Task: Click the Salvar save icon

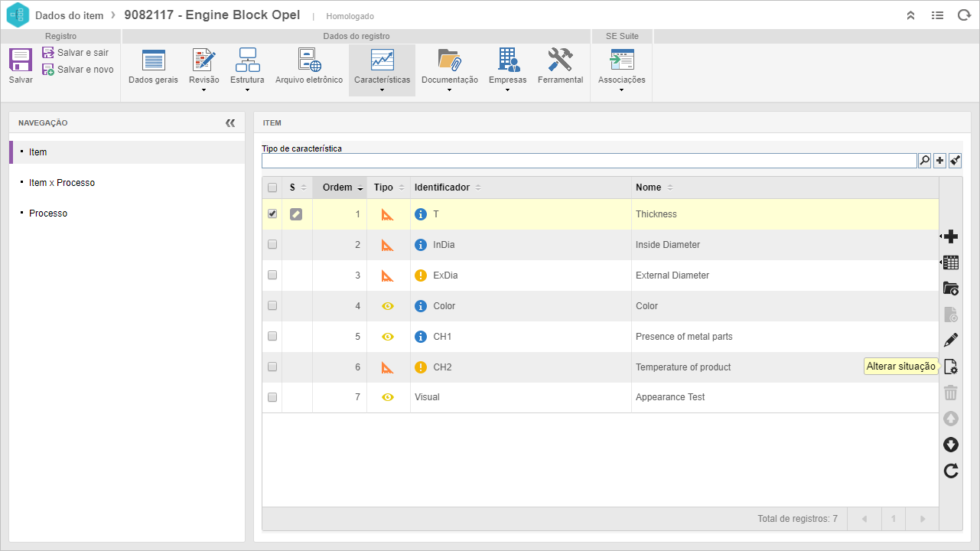Action: coord(21,60)
